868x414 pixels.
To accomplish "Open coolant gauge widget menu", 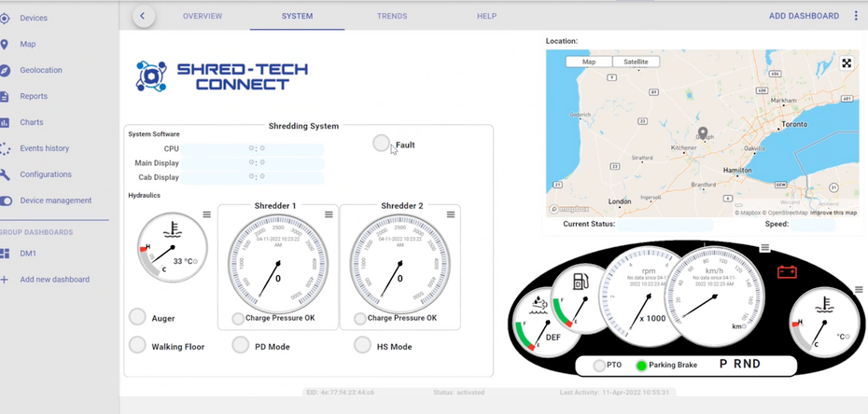I will (x=859, y=290).
